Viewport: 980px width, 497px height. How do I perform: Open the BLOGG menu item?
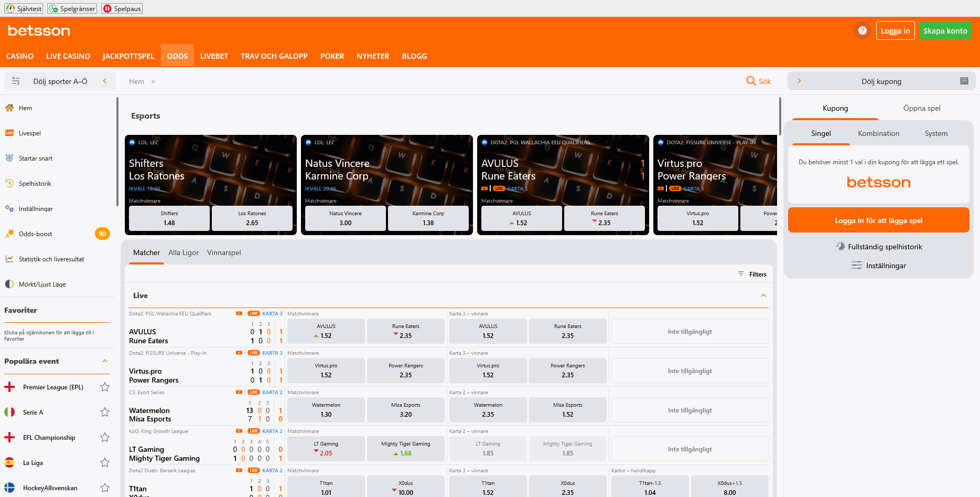click(414, 56)
